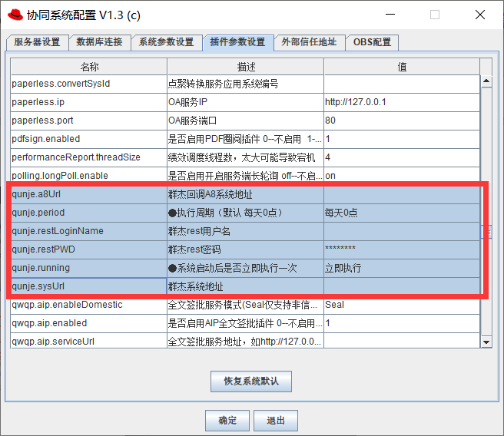504x436 pixels.
Task: Select the paperless.convertSysId row name
Action: (88, 84)
